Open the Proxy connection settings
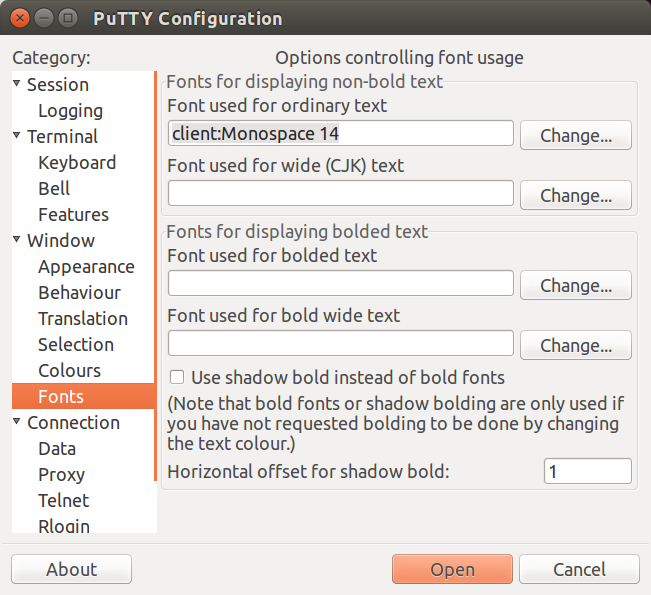 tap(61, 475)
